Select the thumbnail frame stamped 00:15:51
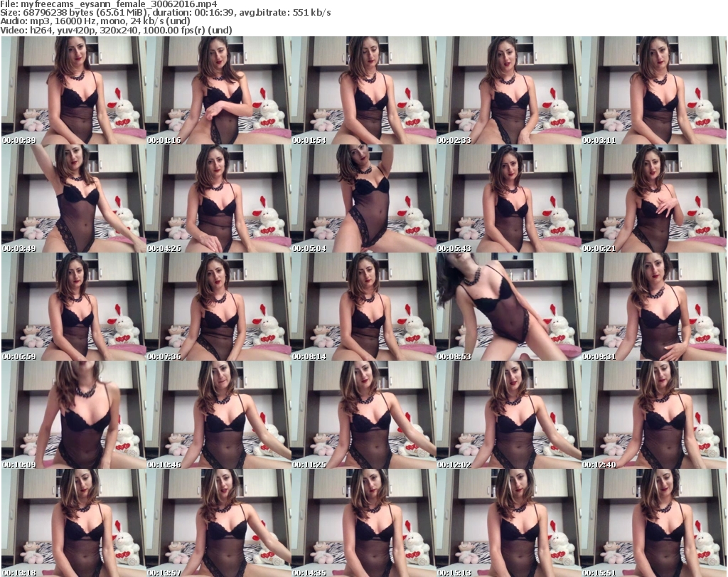Image resolution: width=728 pixels, height=577 pixels. (x=654, y=523)
